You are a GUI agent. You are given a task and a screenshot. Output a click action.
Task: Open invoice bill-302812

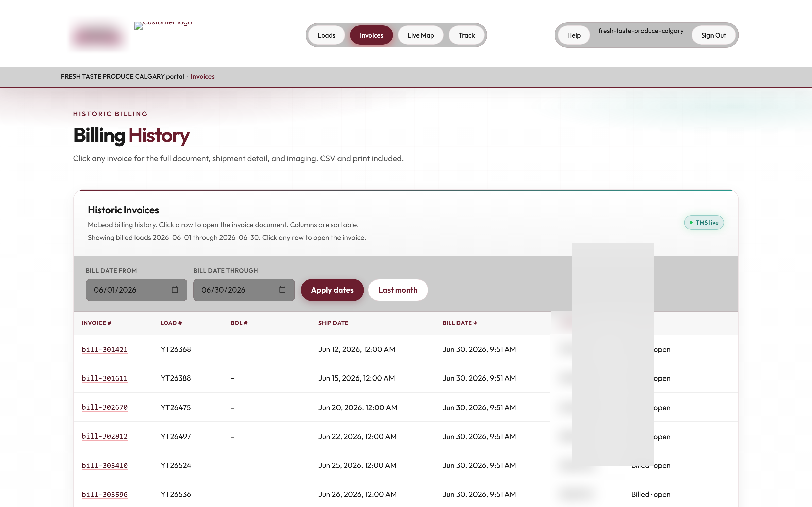click(105, 436)
